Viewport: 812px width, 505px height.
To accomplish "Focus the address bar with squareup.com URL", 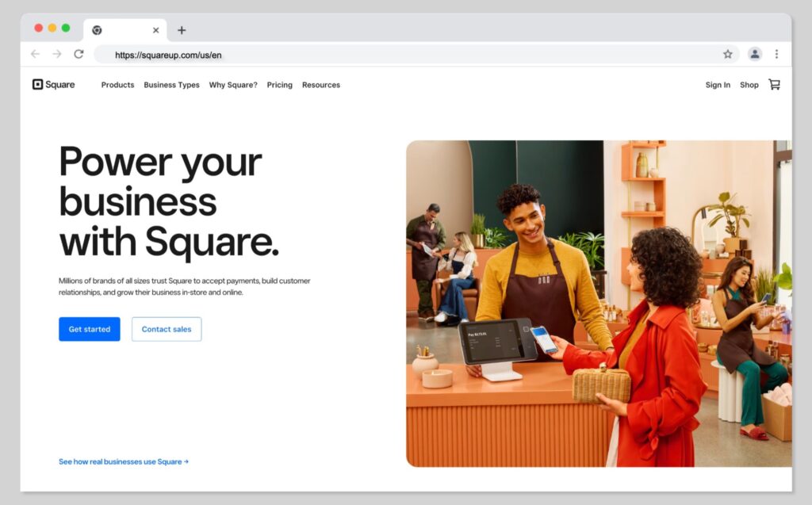I will click(x=396, y=55).
